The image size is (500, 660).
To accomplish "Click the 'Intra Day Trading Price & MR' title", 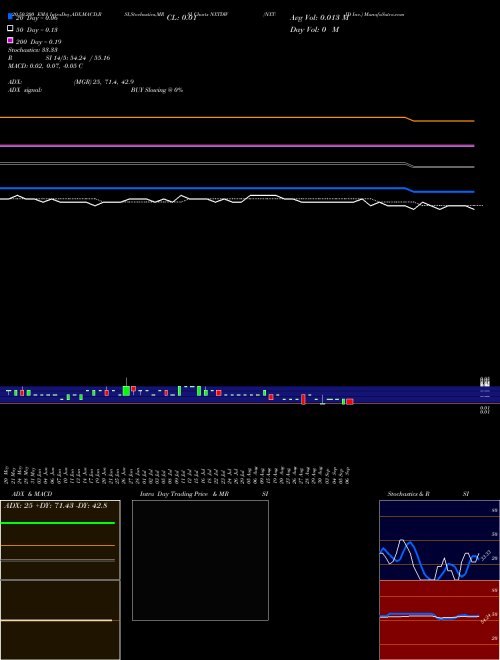I will click(184, 494).
